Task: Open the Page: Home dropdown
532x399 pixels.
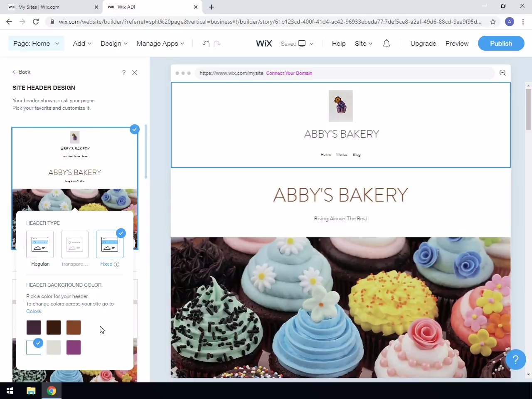Action: (x=36, y=44)
